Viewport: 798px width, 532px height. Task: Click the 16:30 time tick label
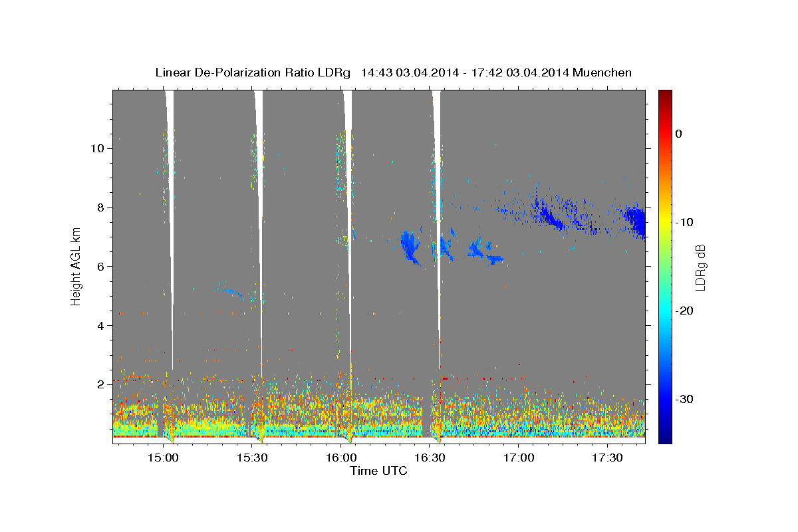point(430,458)
